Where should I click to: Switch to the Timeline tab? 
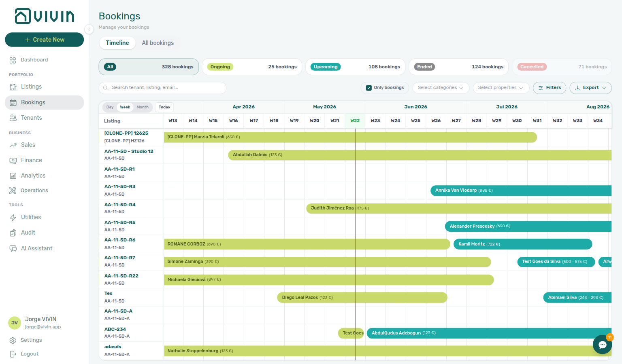pos(117,43)
